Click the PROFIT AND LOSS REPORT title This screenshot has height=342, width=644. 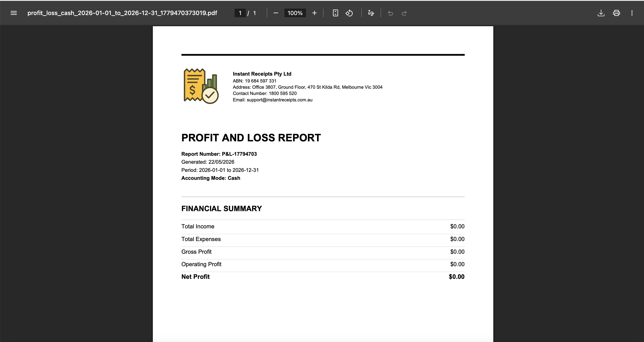(251, 138)
